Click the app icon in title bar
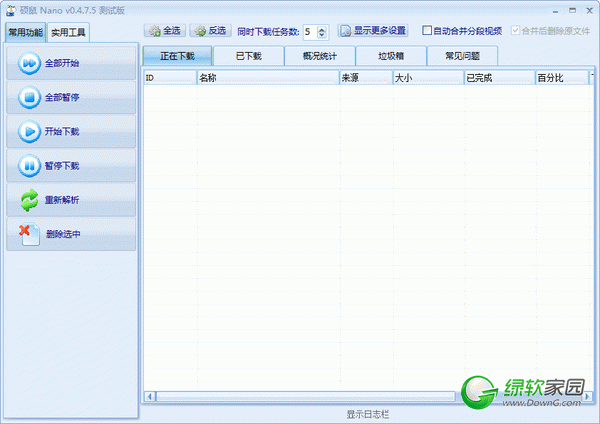 tap(11, 10)
